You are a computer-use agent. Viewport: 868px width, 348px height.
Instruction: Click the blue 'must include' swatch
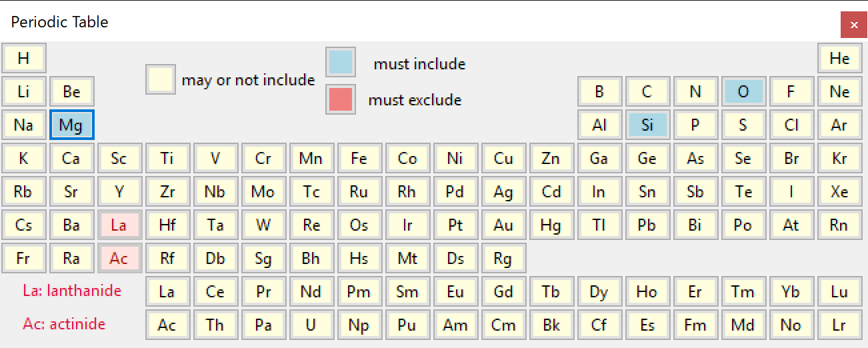pos(341,62)
